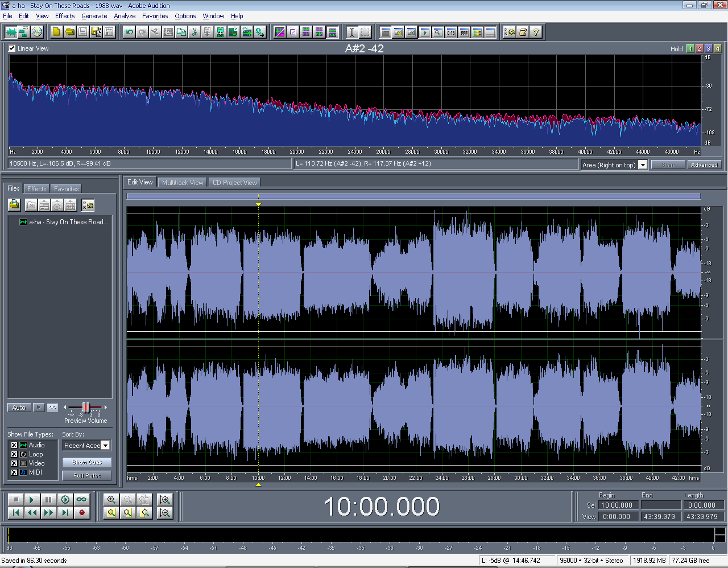Click the Copy toolbar icon
728x568 pixels.
181,32
